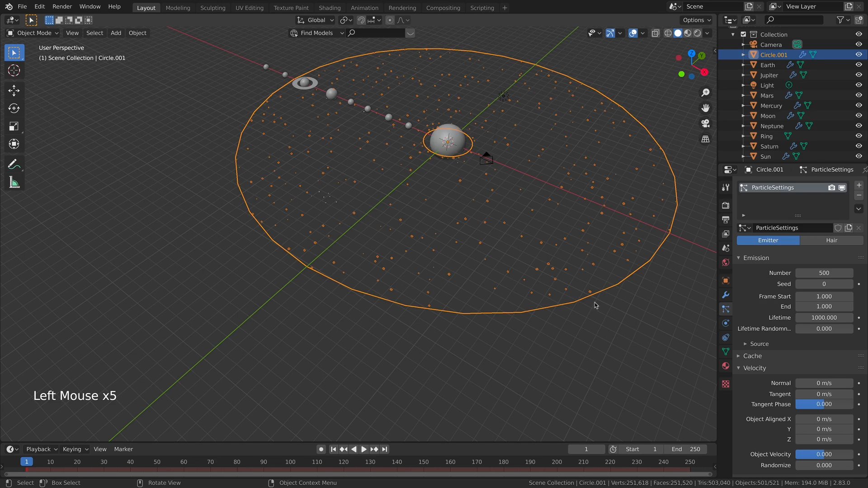The height and width of the screenshot is (488, 868).
Task: Click the Hair particle type button
Action: tap(831, 240)
